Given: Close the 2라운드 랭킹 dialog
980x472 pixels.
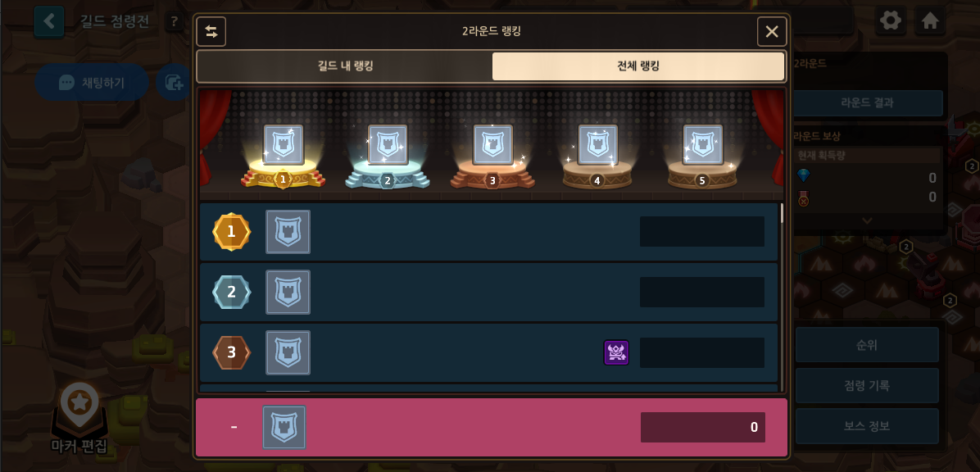Looking at the screenshot, I should (x=772, y=31).
